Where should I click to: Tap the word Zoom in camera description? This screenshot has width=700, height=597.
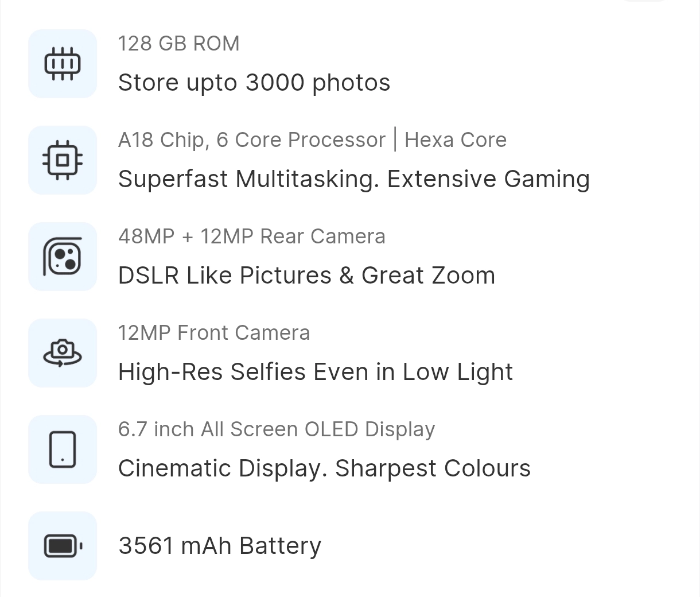tap(463, 276)
